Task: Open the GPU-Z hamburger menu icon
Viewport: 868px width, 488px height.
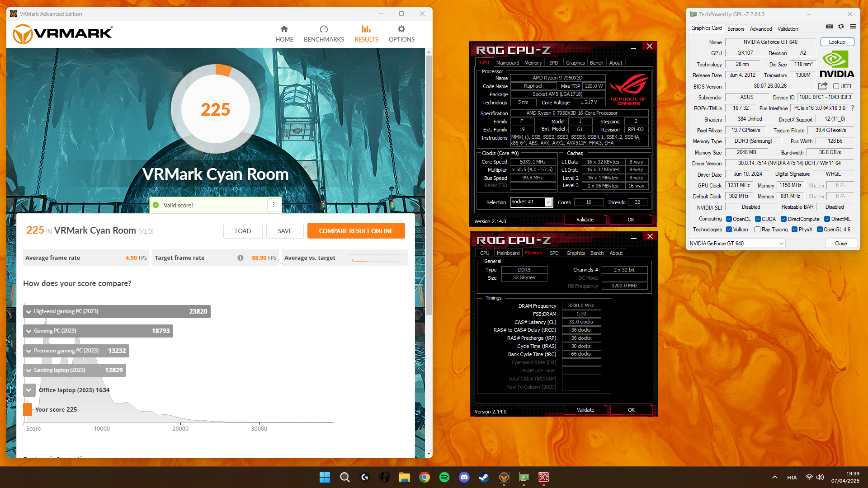Action: [x=853, y=27]
